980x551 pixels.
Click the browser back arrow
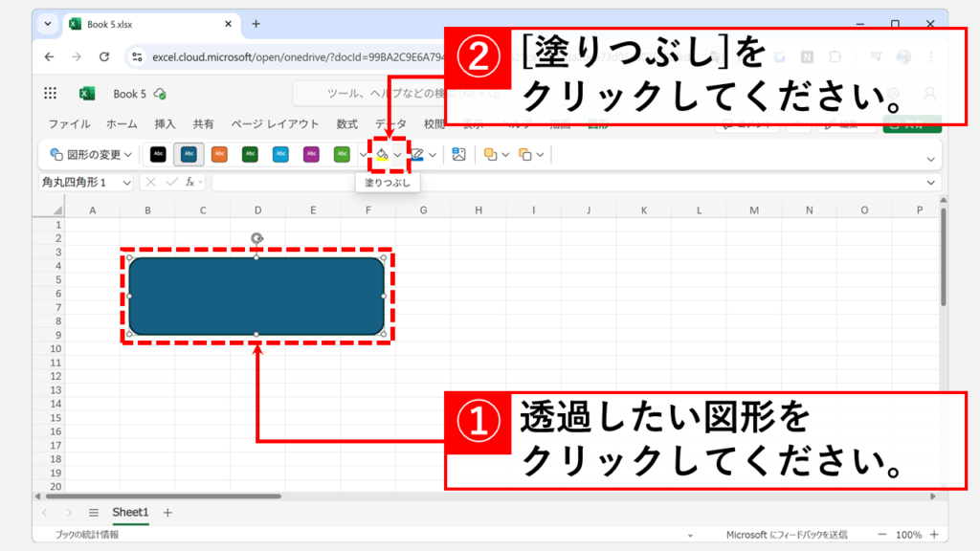point(50,56)
